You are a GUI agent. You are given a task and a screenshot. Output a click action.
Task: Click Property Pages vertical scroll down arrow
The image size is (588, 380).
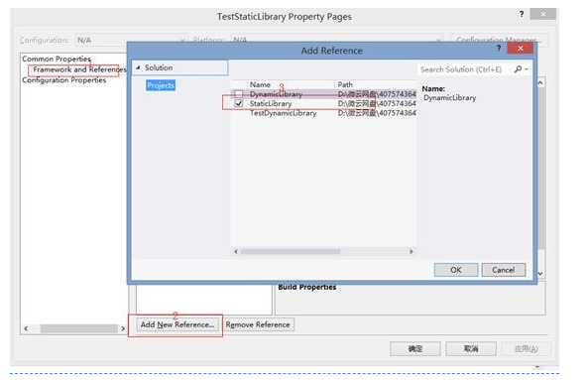point(540,274)
